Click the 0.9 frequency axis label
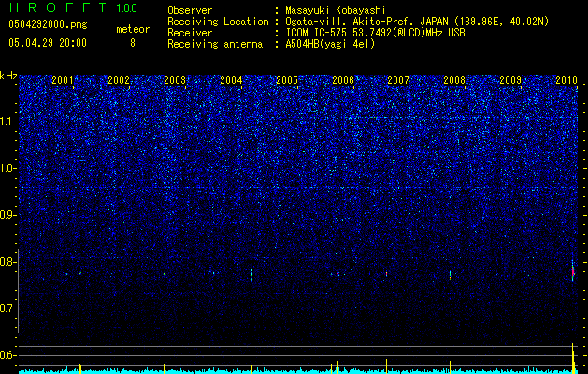The image size is (588, 374). pos(8,215)
